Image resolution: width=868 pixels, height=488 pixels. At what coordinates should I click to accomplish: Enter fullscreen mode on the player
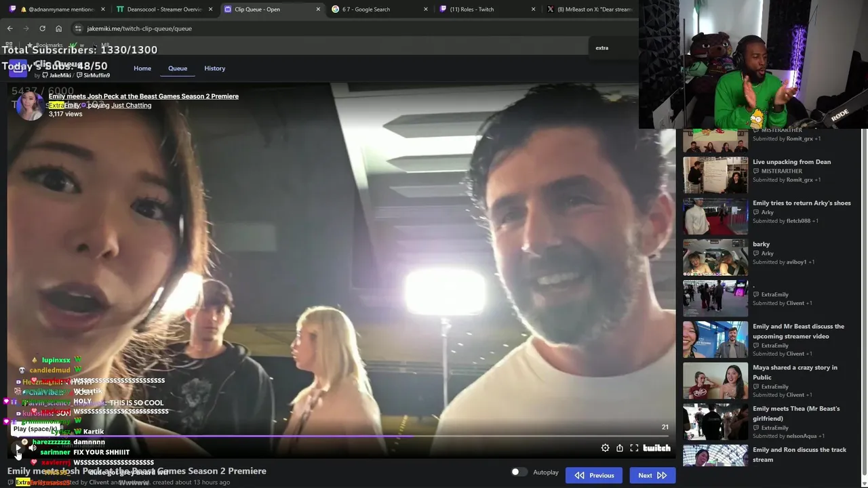coord(634,448)
